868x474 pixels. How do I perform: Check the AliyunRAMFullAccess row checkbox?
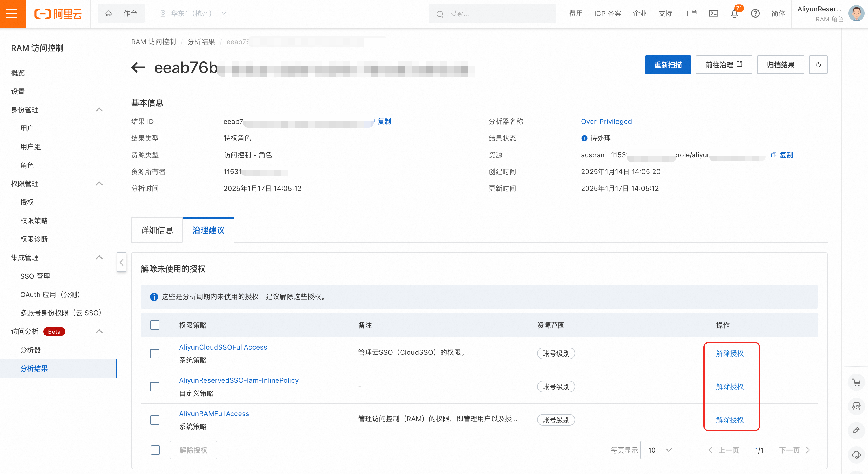coord(155,420)
